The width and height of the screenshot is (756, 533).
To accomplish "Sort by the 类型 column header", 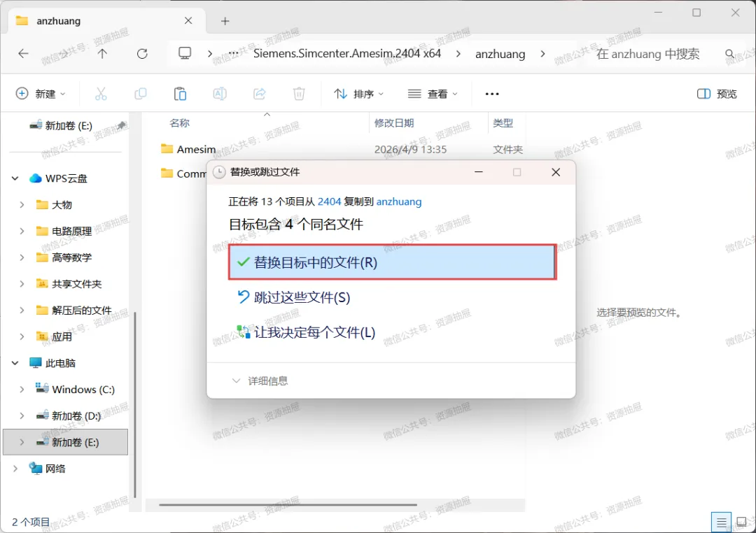I will 503,123.
